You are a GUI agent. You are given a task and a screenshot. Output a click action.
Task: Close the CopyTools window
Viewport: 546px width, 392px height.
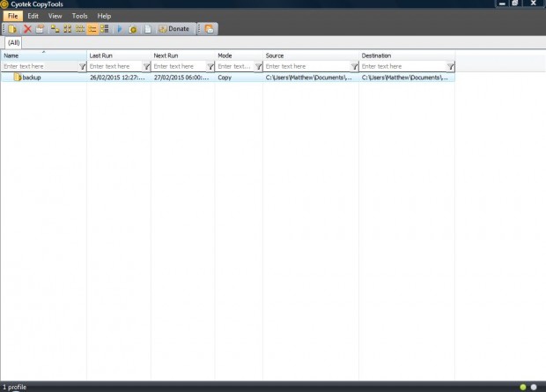[533, 4]
